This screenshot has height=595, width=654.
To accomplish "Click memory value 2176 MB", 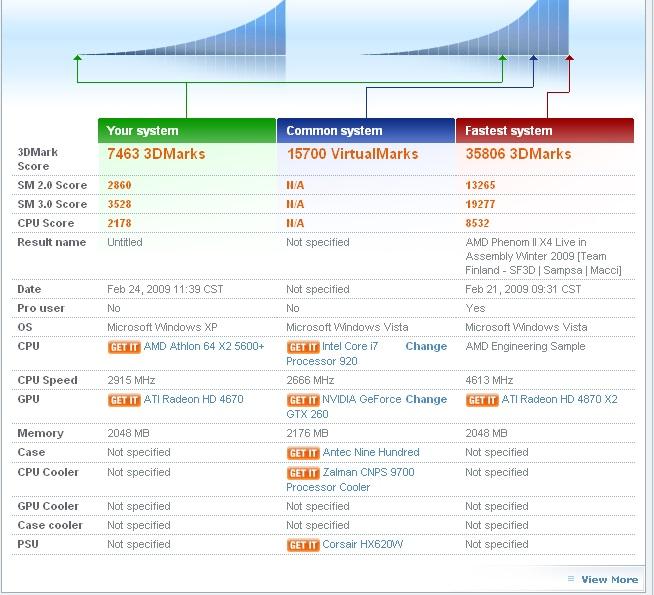I will [307, 434].
